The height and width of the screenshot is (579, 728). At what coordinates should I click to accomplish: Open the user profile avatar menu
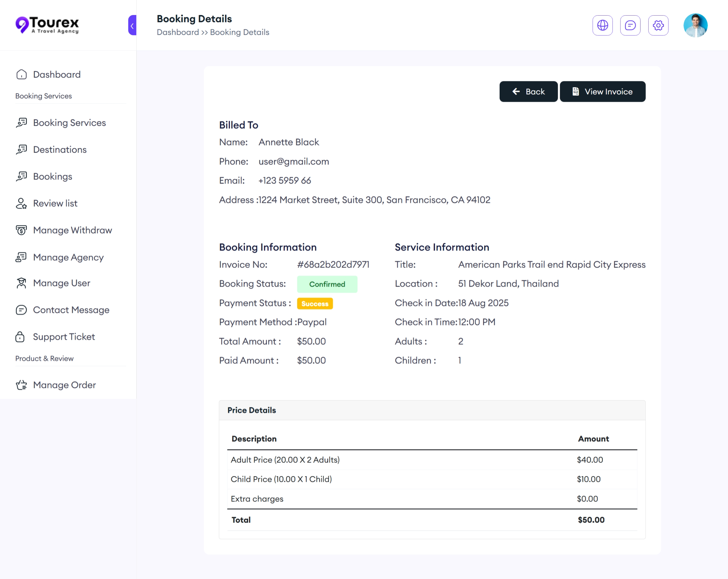[695, 25]
